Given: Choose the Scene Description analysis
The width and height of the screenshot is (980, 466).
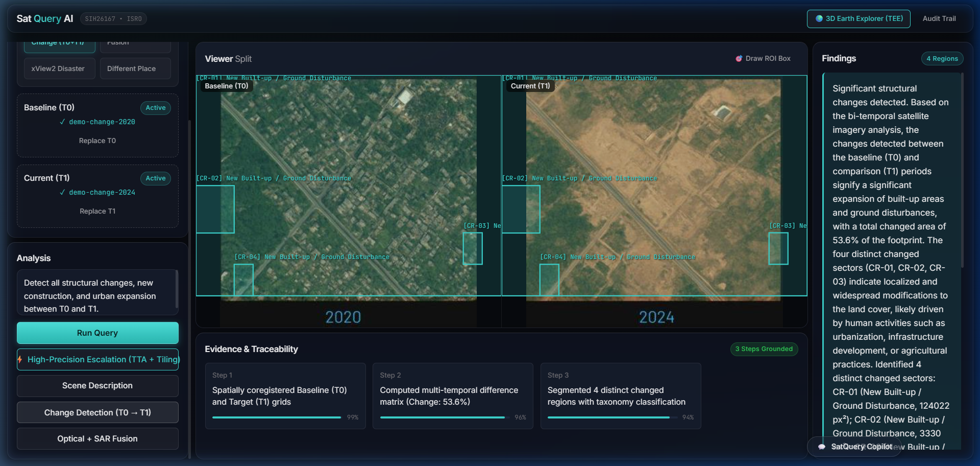Looking at the screenshot, I should pos(97,386).
